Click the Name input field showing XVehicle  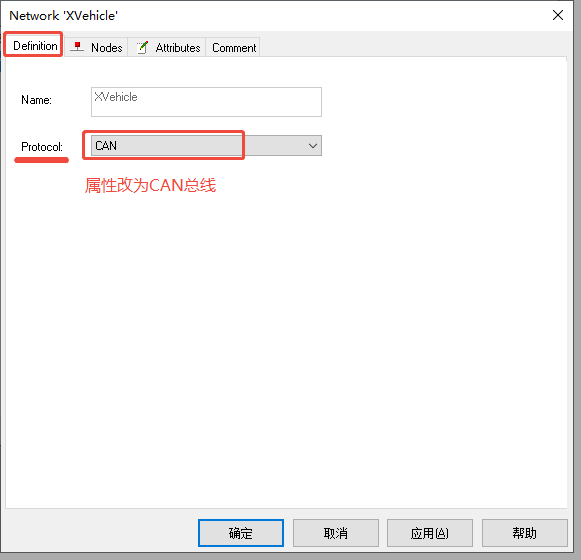click(x=206, y=102)
